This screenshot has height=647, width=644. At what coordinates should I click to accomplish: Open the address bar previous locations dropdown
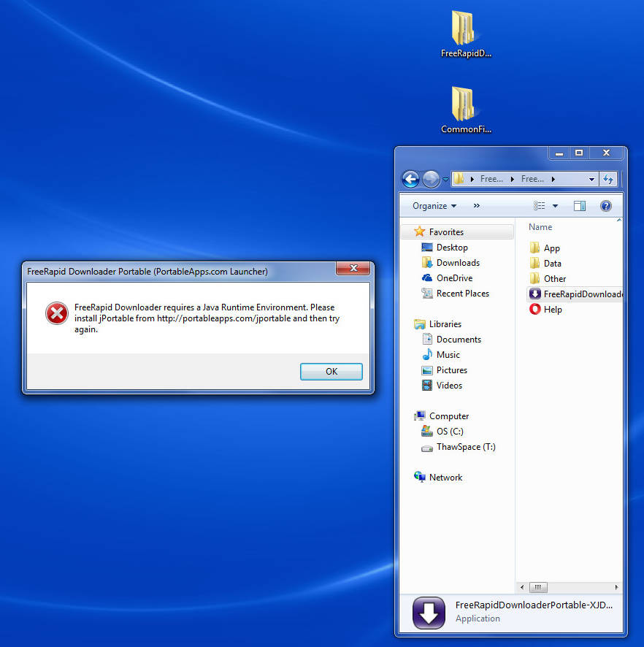[591, 179]
